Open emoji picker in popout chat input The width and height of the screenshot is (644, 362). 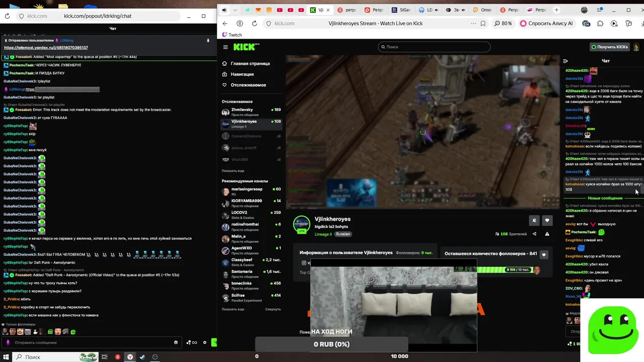176,342
